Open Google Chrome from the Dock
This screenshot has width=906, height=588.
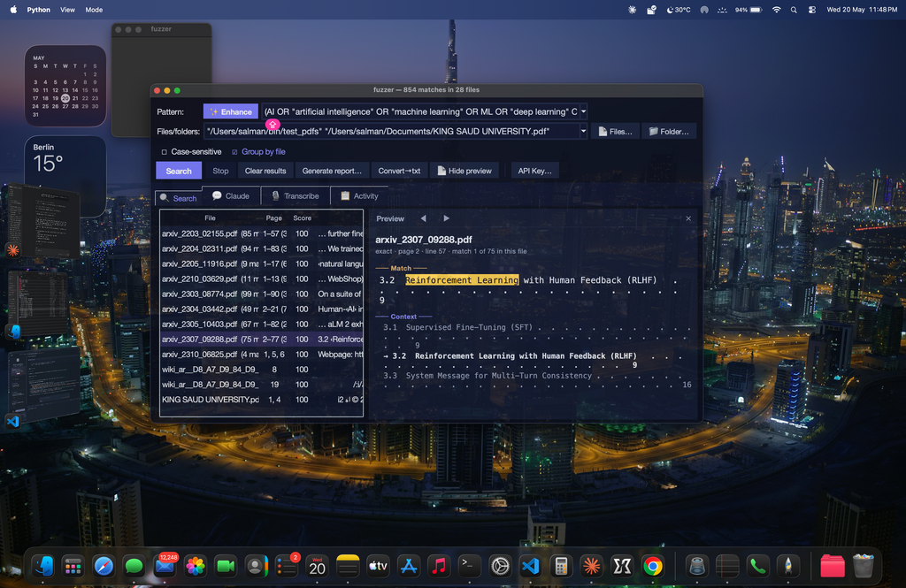pos(653,566)
